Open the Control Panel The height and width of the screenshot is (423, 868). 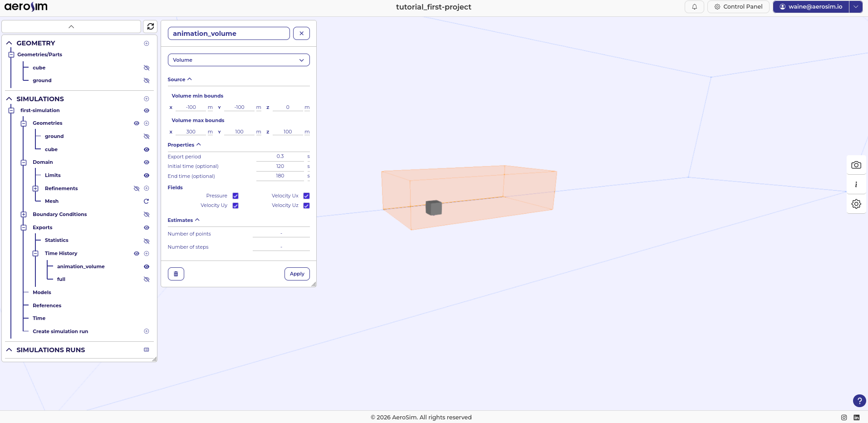click(739, 6)
